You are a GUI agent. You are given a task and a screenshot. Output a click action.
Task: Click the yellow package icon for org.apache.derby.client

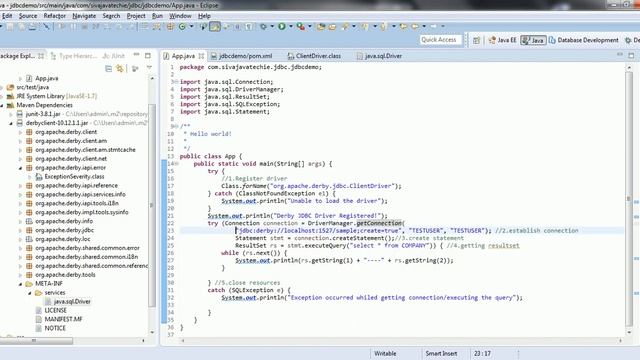point(29,132)
